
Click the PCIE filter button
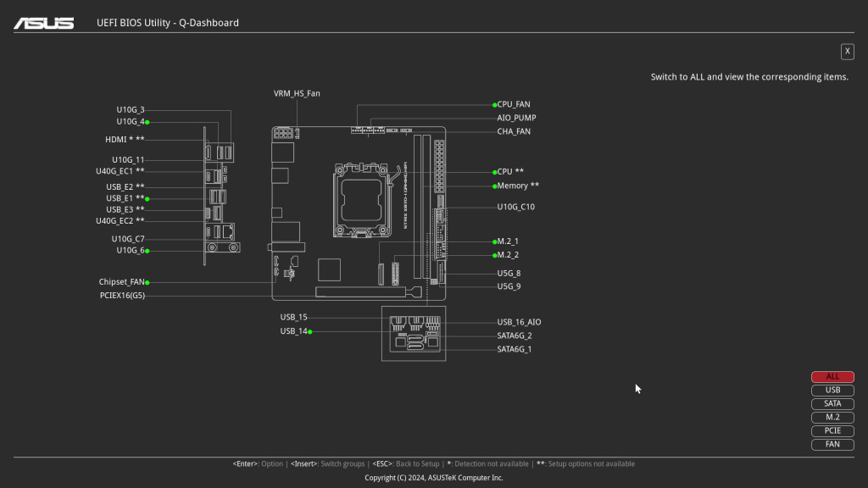point(832,430)
